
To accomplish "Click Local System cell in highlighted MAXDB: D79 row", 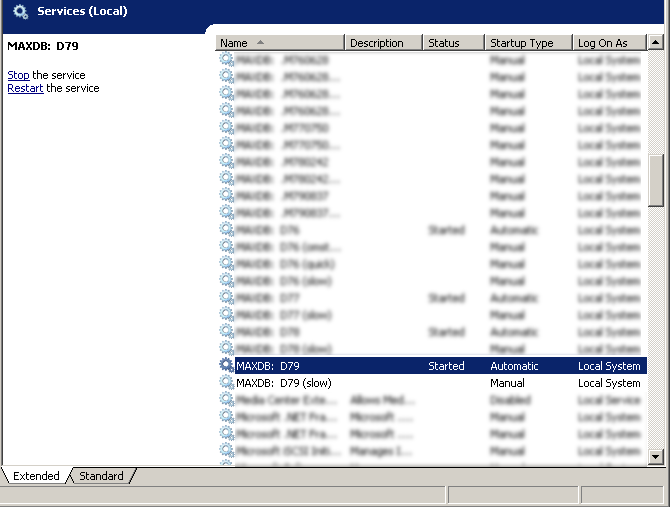I will [x=609, y=366].
